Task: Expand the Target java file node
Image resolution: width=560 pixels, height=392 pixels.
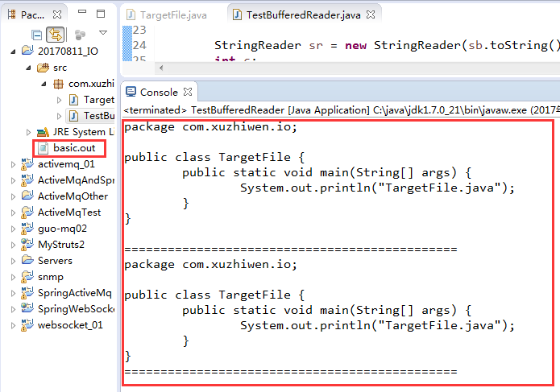Action: pyautogui.click(x=60, y=100)
